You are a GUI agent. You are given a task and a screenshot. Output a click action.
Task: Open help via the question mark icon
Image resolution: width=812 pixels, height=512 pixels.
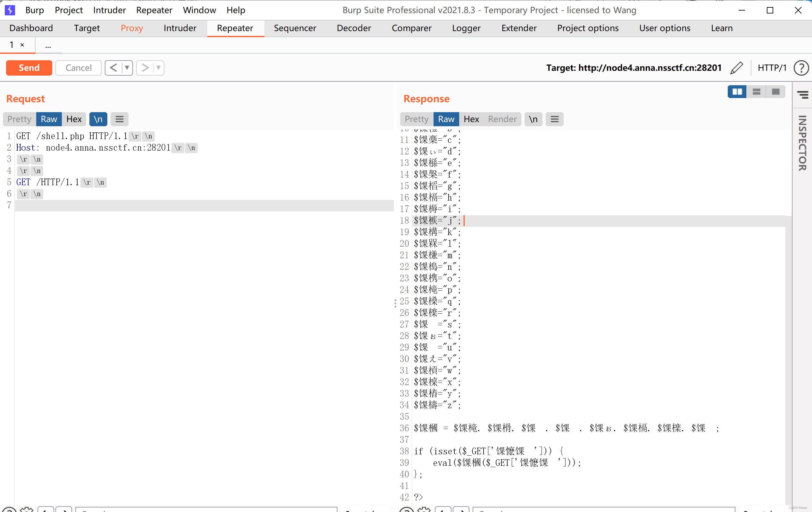(801, 68)
